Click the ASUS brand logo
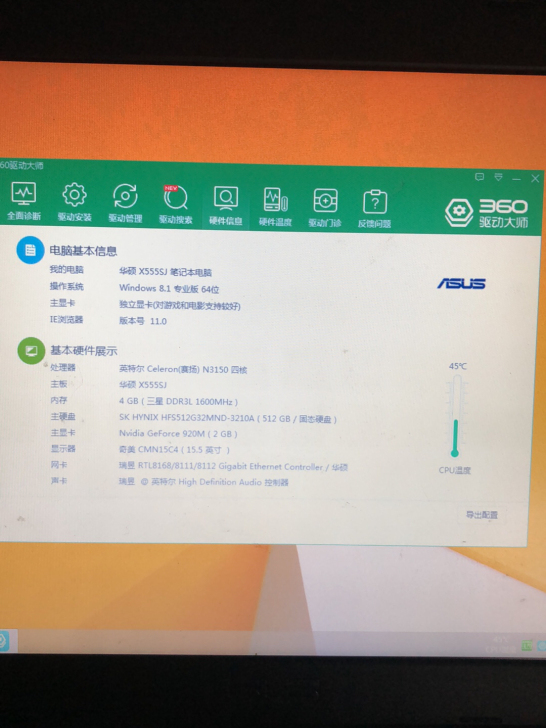The image size is (546, 728). [461, 283]
